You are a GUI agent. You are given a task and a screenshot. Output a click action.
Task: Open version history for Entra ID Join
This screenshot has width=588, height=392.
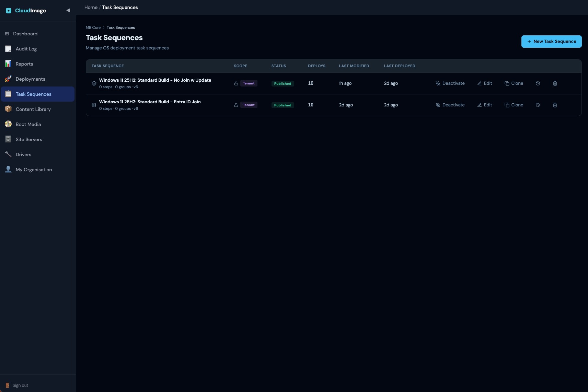point(538,105)
